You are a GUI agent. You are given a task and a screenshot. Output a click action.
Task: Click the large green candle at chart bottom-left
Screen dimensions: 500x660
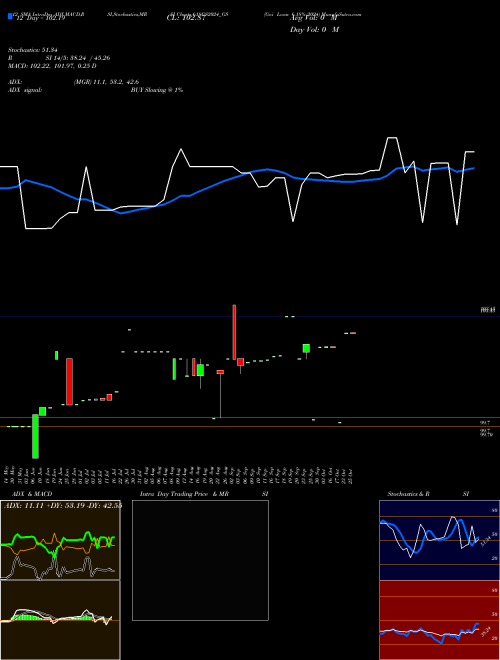(x=35, y=436)
